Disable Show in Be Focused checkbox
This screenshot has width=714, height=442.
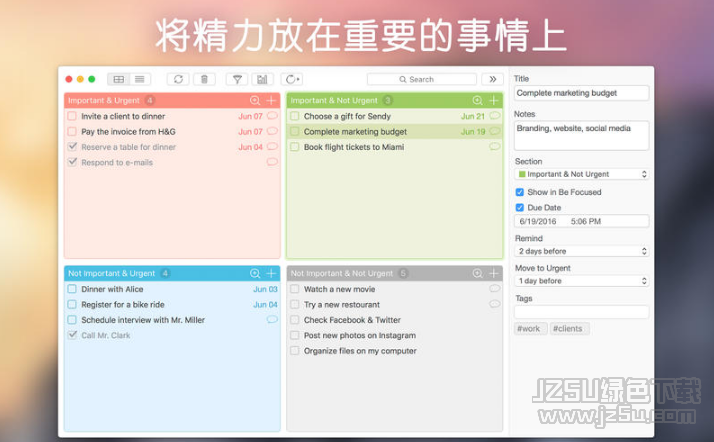pyautogui.click(x=520, y=192)
